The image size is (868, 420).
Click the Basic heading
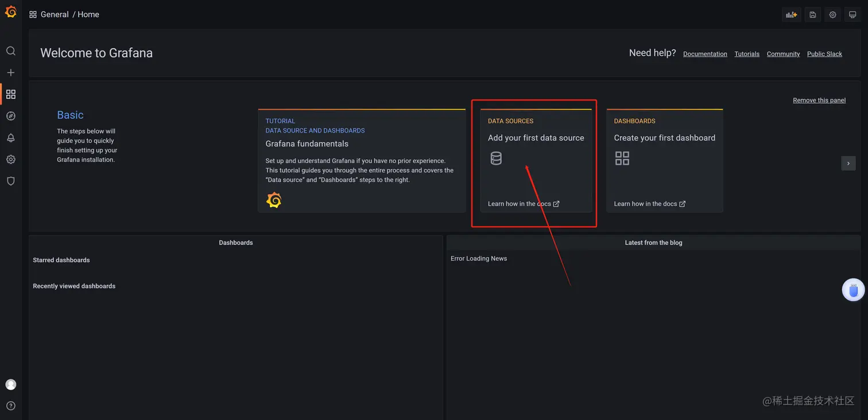click(x=70, y=115)
